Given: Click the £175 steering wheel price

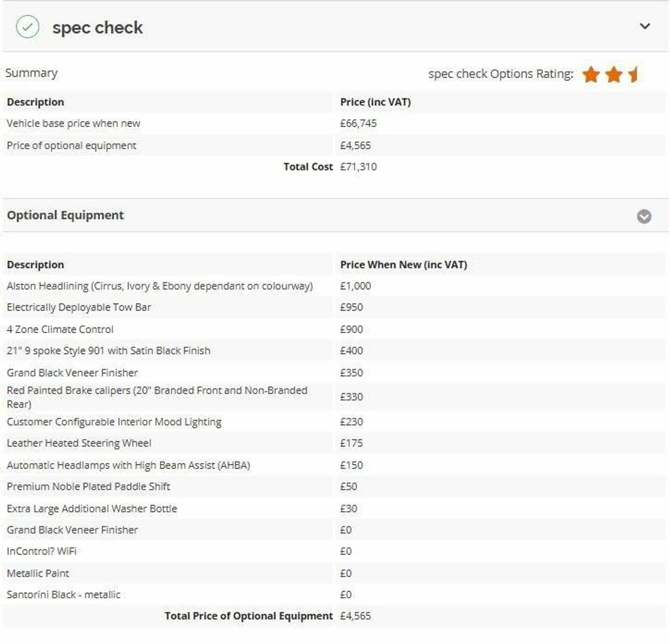Looking at the screenshot, I should click(351, 443).
